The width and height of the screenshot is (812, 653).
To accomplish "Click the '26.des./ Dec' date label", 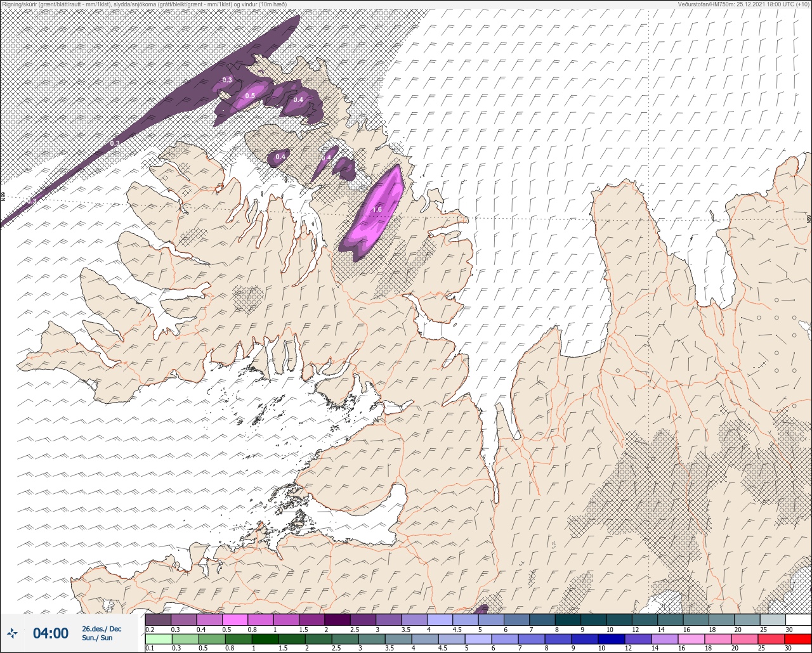I will (101, 629).
